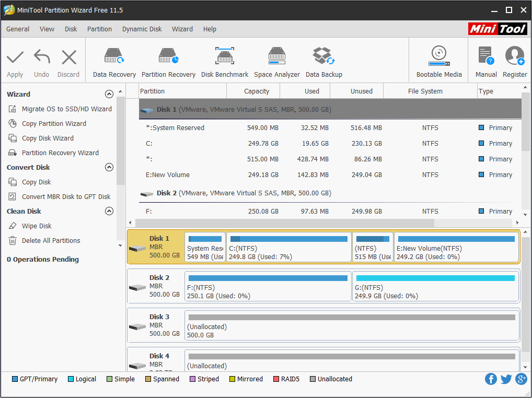Sort by the Type column header

tap(499, 91)
